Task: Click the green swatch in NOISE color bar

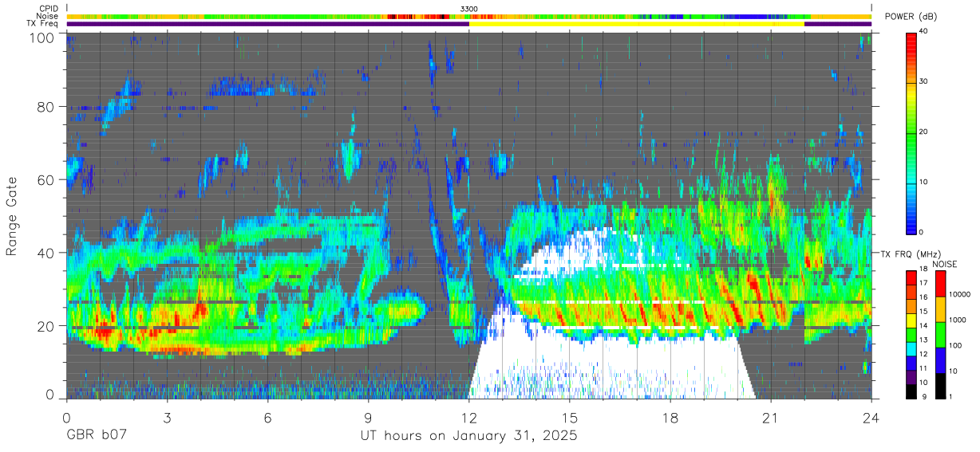Action: coord(940,335)
